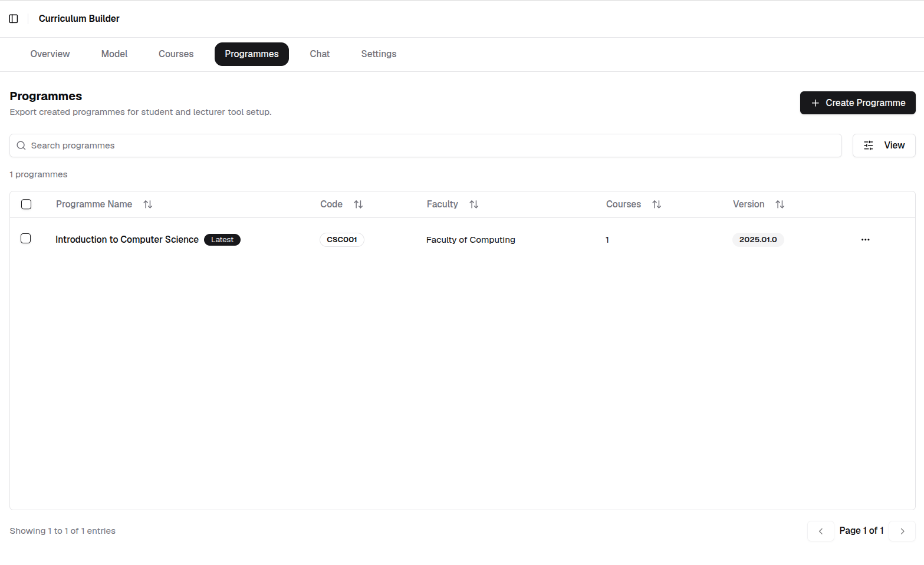This screenshot has height=565, width=924.
Task: Select all programmes header checkbox
Action: (26, 204)
